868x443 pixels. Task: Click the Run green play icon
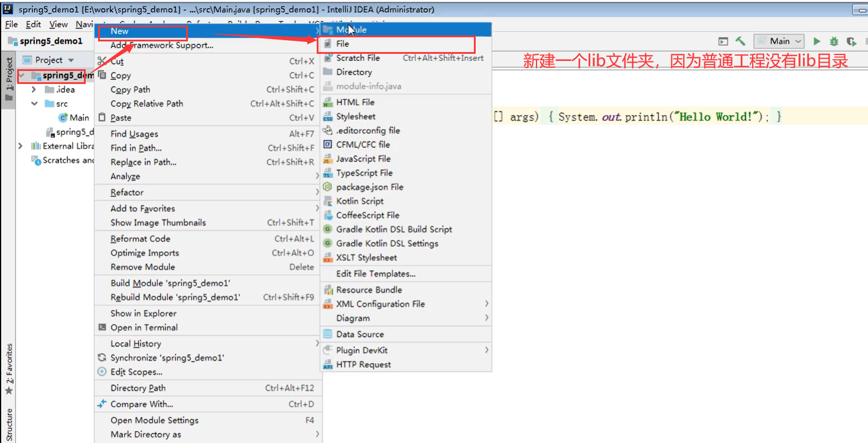[x=817, y=41]
